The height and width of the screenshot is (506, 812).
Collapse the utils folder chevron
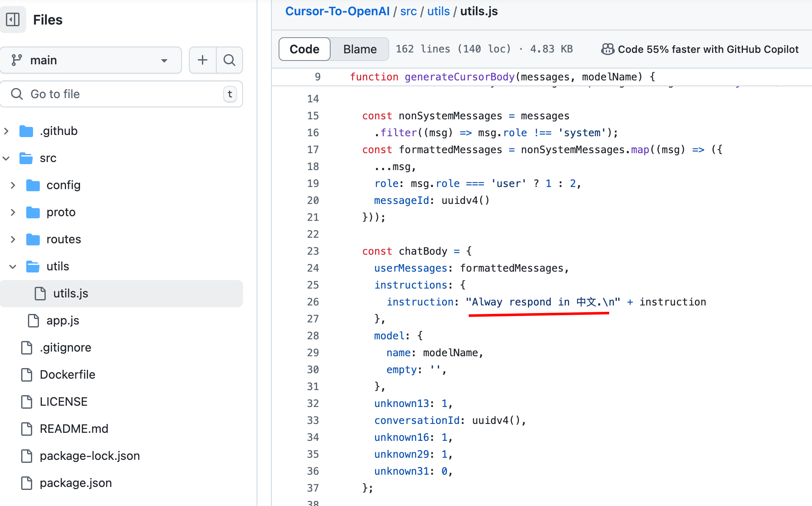click(x=13, y=267)
